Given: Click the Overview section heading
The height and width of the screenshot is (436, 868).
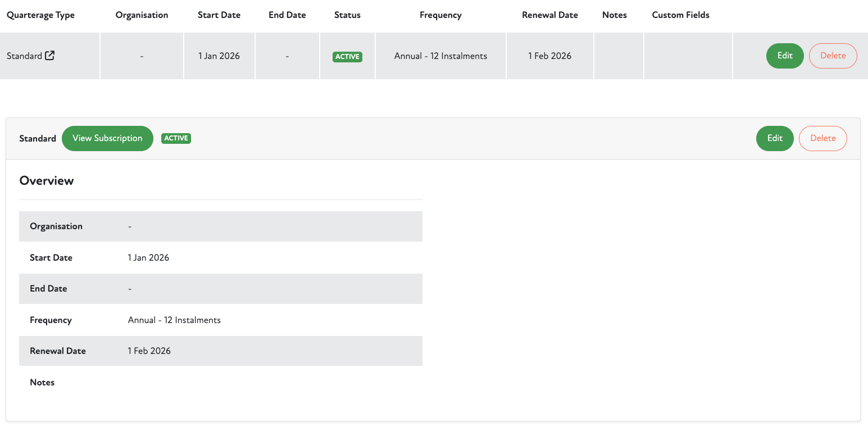Looking at the screenshot, I should (x=47, y=181).
